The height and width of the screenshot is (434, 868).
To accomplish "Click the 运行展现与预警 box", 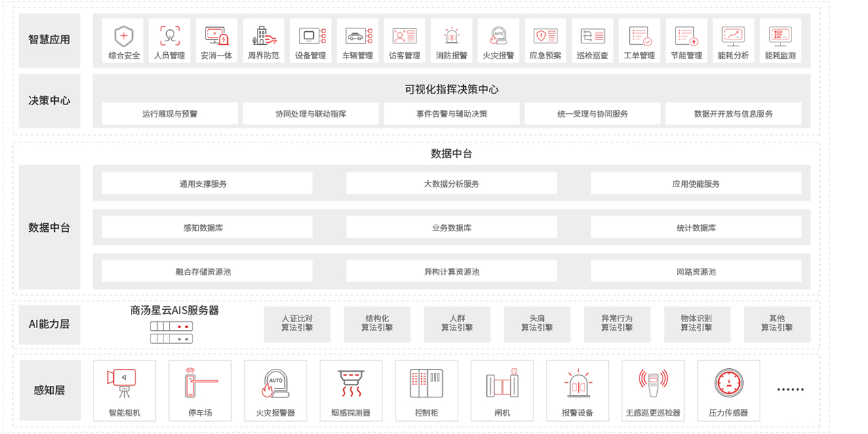I will (x=170, y=114).
